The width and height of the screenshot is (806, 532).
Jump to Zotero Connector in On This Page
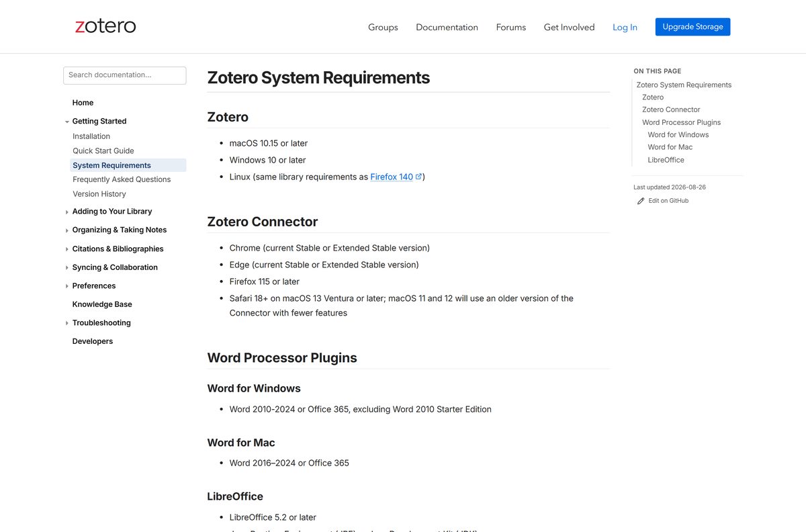[x=671, y=109]
